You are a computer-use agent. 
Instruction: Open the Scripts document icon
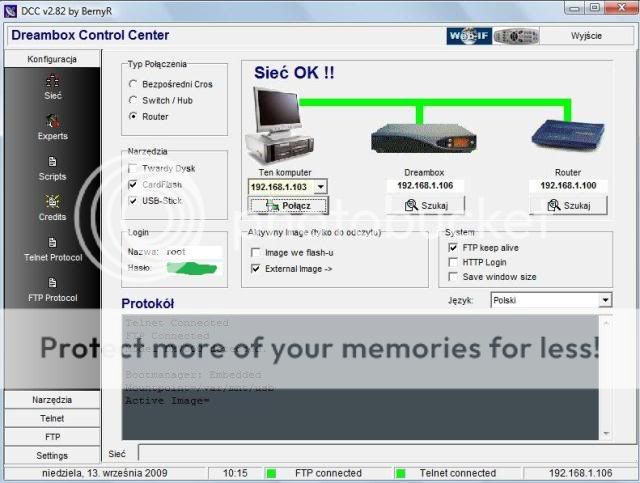tap(52, 162)
